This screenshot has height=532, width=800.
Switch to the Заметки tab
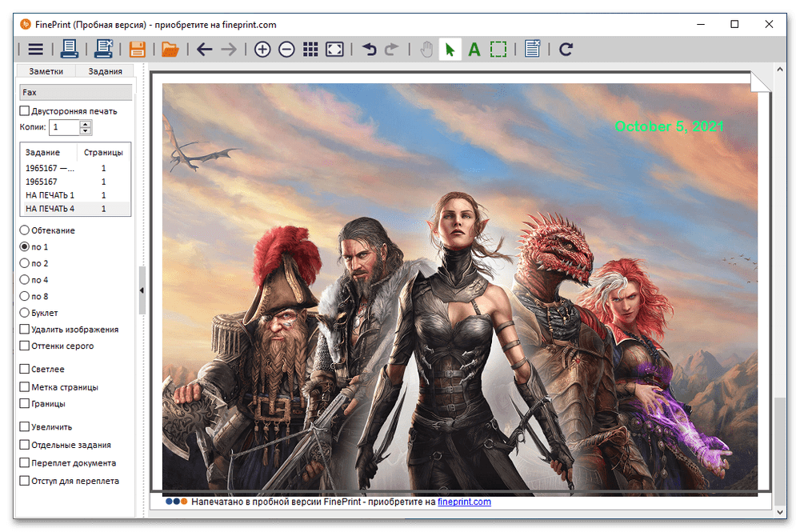tap(46, 71)
